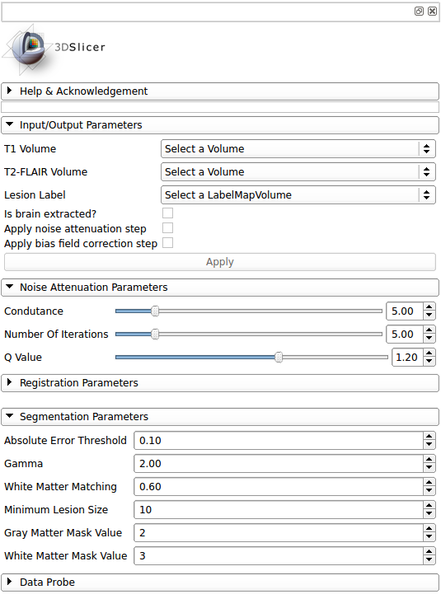Click the Number Of Iterations value field
The image size is (441, 599).
click(405, 334)
